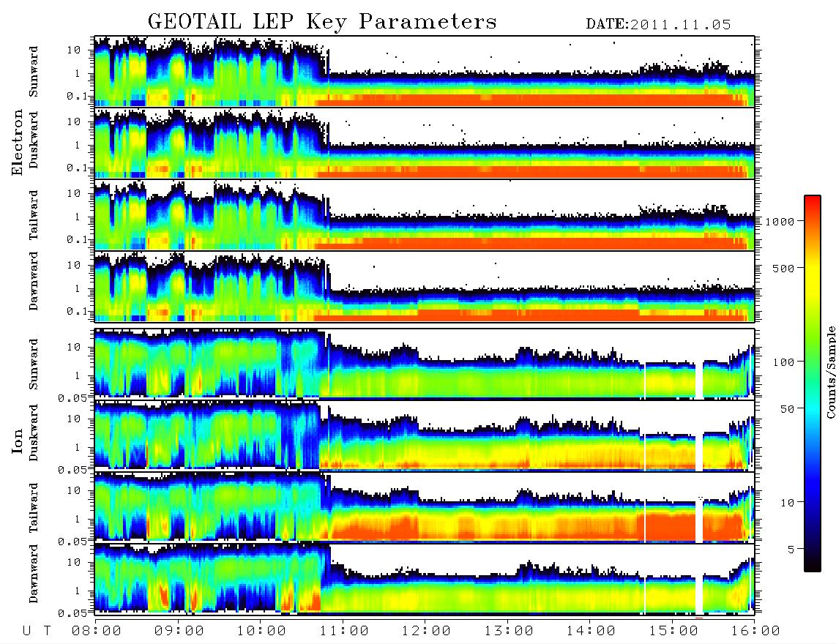Click the 0.05 tick of Ion Sunward axis
Image resolution: width=836 pixels, height=644 pixels.
click(x=72, y=397)
